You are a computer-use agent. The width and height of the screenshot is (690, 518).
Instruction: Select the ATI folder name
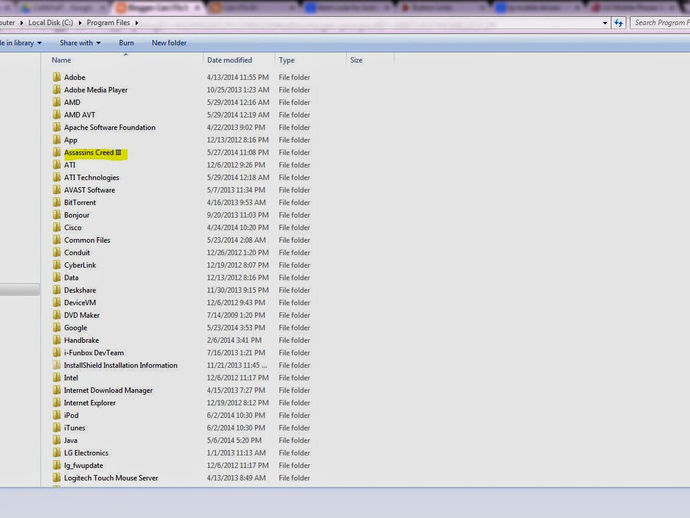[70, 165]
